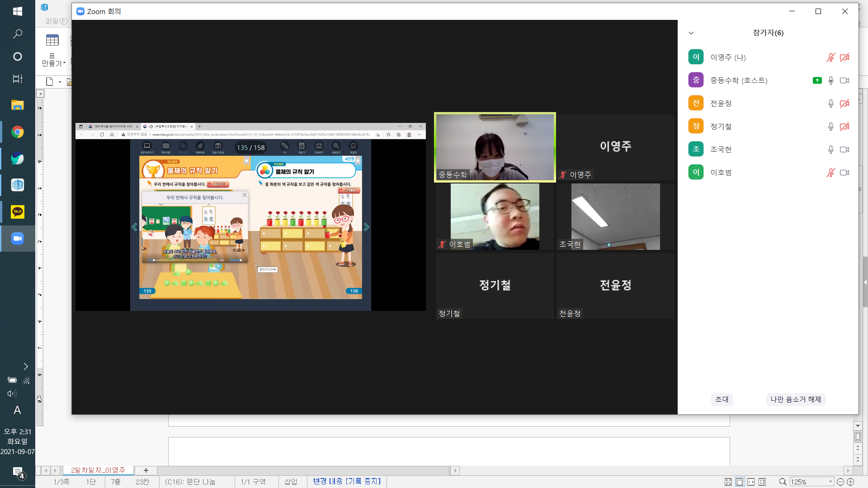
Task: Select the 이호범 video thumbnail
Action: [495, 216]
